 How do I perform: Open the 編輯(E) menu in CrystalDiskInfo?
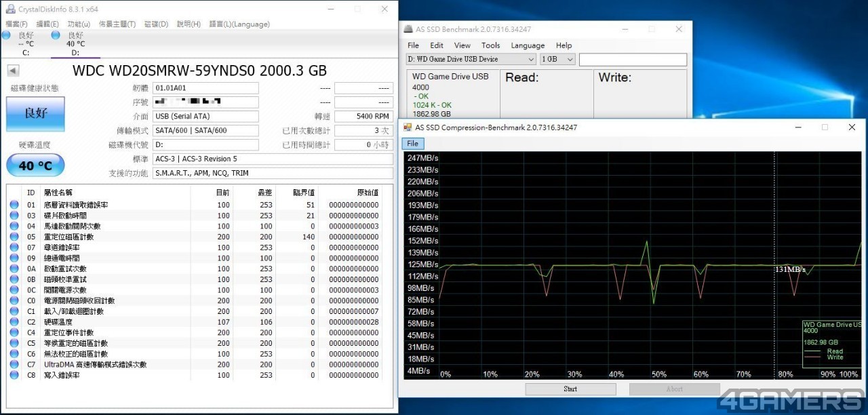click(47, 24)
